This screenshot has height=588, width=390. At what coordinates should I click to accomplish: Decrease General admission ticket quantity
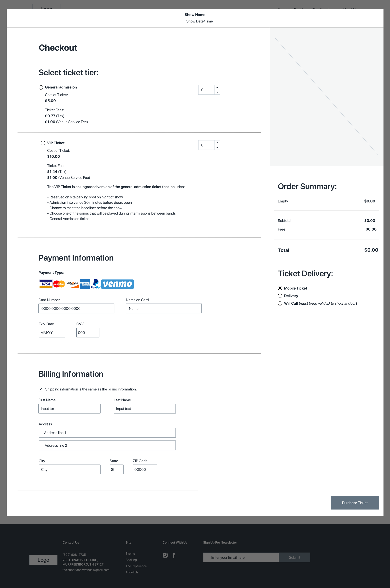click(x=217, y=92)
